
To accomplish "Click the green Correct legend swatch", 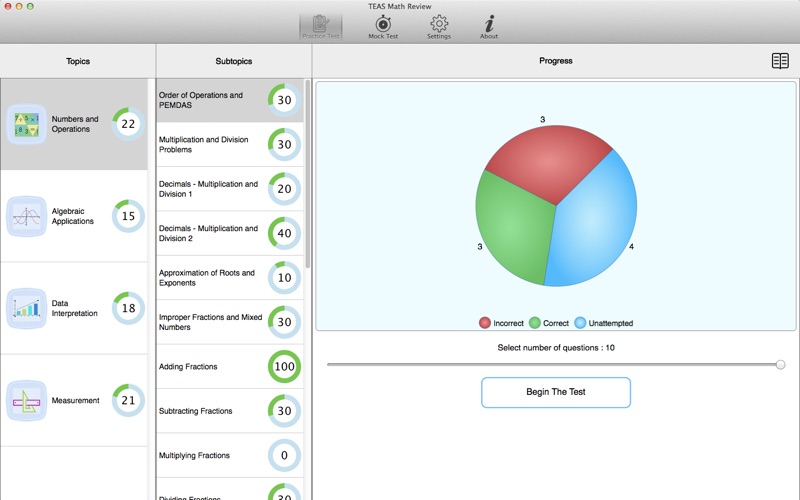I will pyautogui.click(x=535, y=323).
